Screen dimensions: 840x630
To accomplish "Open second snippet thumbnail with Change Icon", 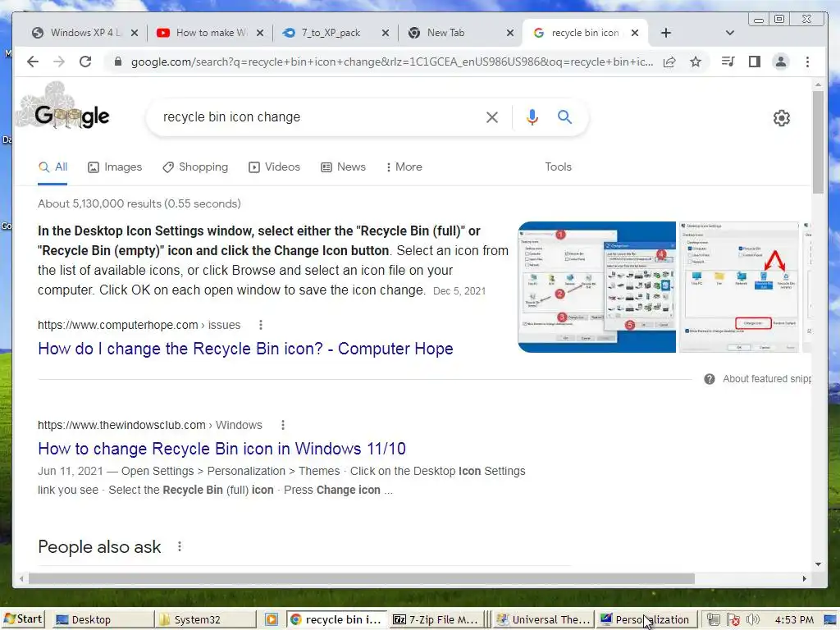I will (739, 287).
